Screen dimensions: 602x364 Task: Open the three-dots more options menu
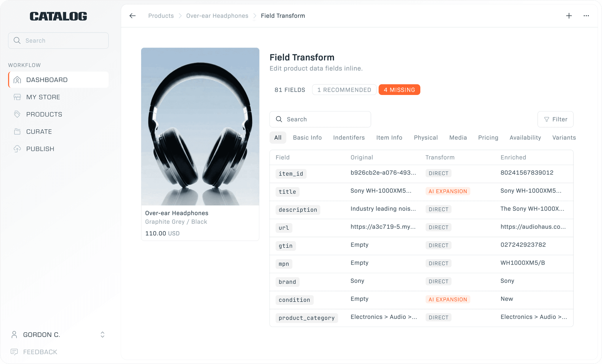coord(586,16)
